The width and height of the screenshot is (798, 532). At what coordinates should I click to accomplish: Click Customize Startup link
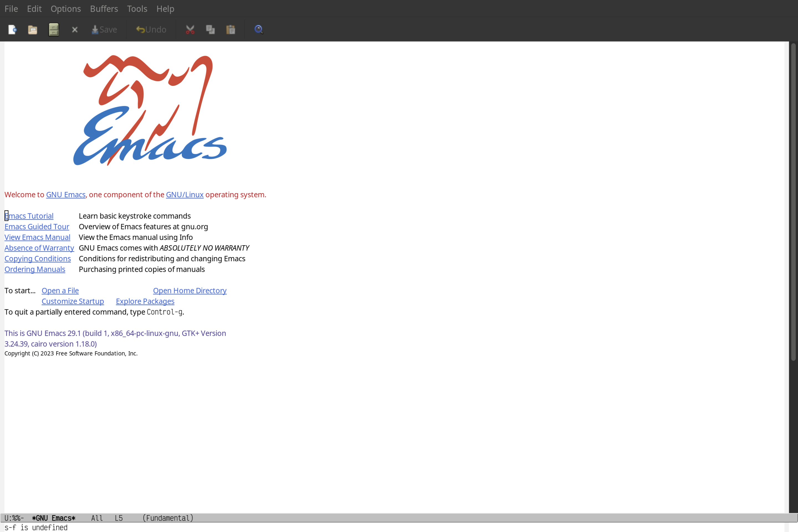[x=72, y=301]
